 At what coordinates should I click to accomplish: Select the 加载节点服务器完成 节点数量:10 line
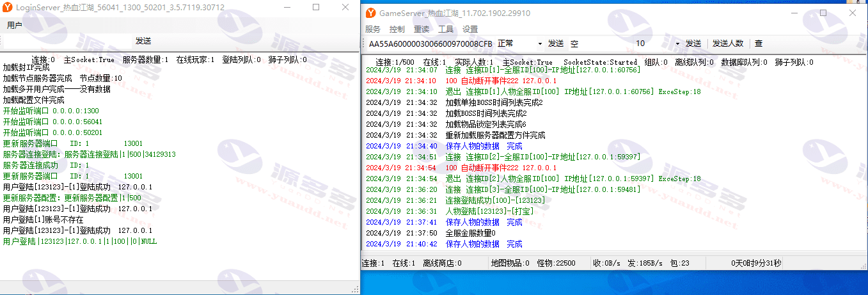(62, 78)
